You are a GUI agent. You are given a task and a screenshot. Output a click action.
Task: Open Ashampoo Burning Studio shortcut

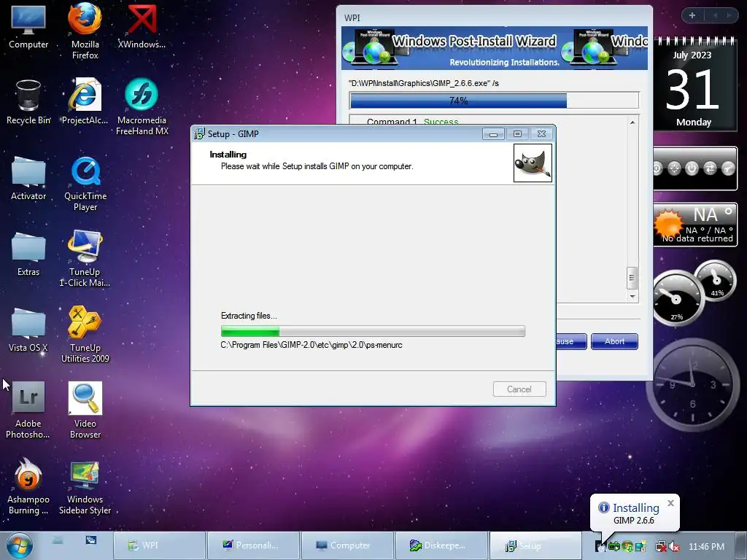click(28, 486)
